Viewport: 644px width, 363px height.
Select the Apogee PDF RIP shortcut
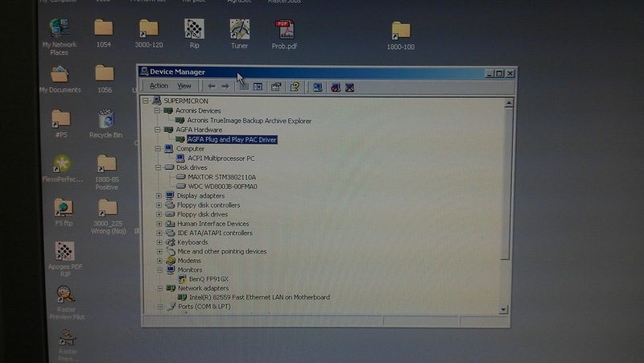point(65,259)
